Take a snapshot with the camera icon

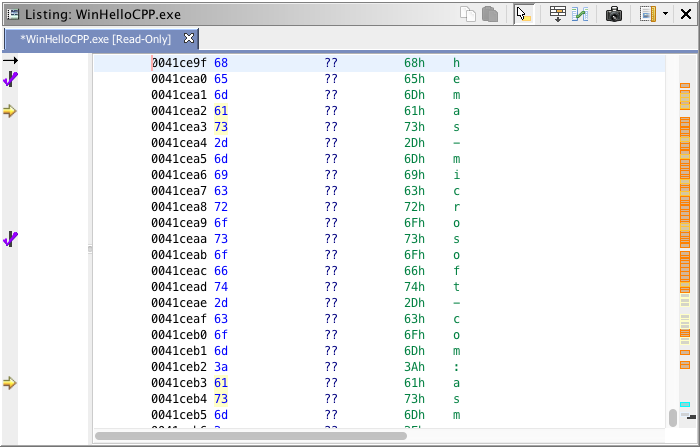pos(614,14)
